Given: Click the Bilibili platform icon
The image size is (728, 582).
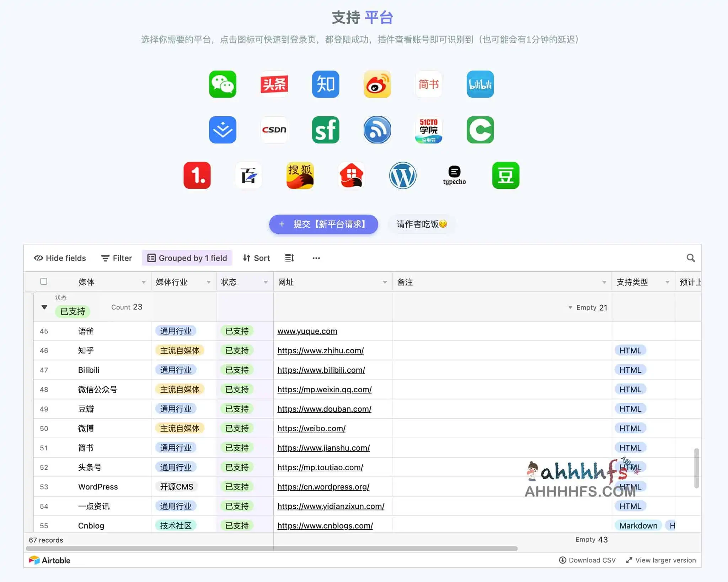Looking at the screenshot, I should click(x=480, y=84).
